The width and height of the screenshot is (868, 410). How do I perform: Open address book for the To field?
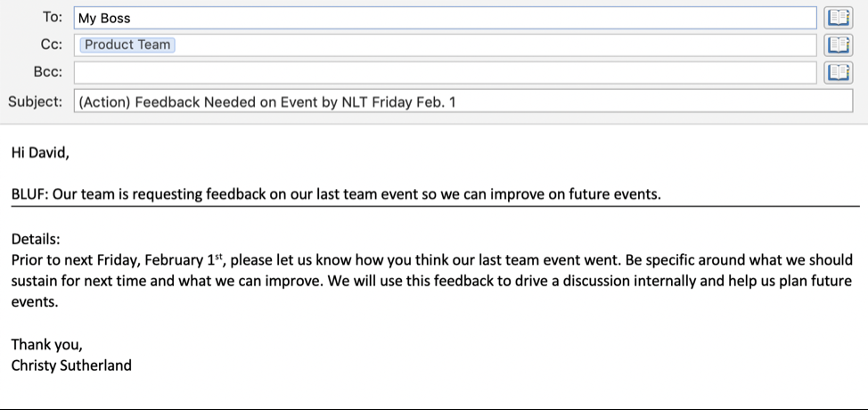point(838,18)
